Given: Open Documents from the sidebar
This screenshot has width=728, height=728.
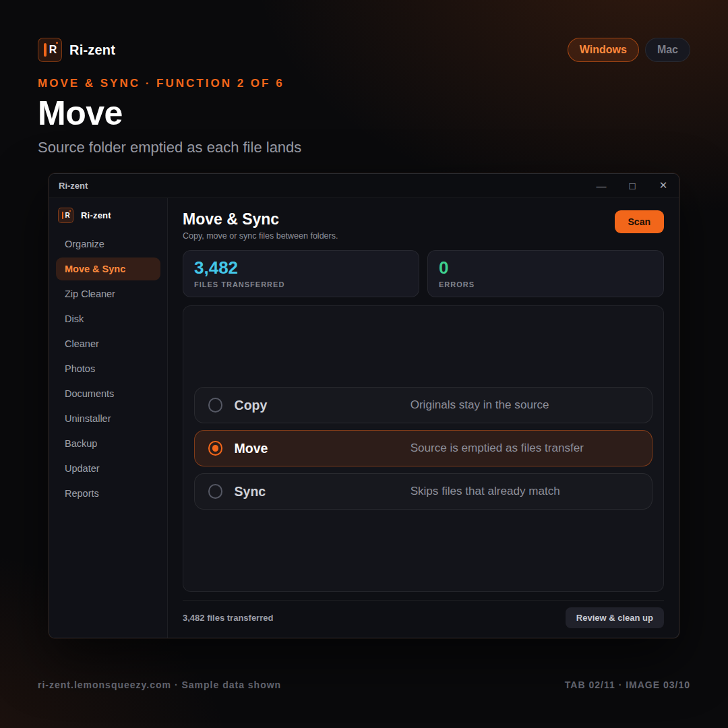Looking at the screenshot, I should tap(108, 394).
